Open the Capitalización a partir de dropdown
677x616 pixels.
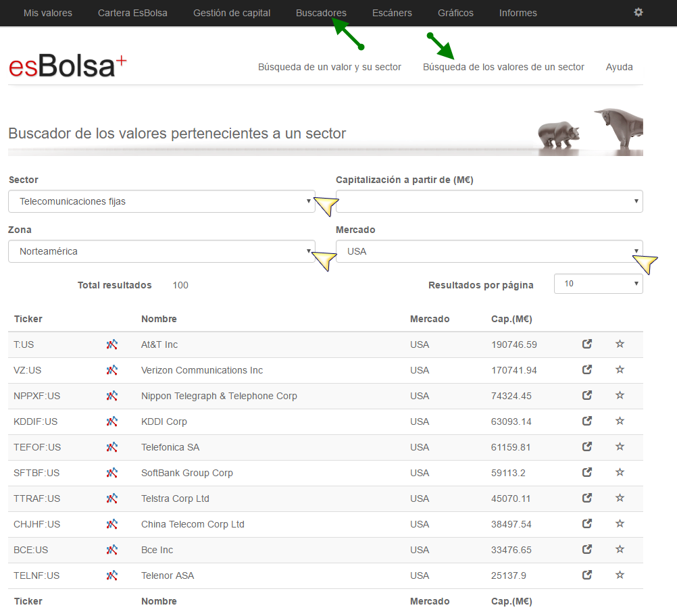489,201
